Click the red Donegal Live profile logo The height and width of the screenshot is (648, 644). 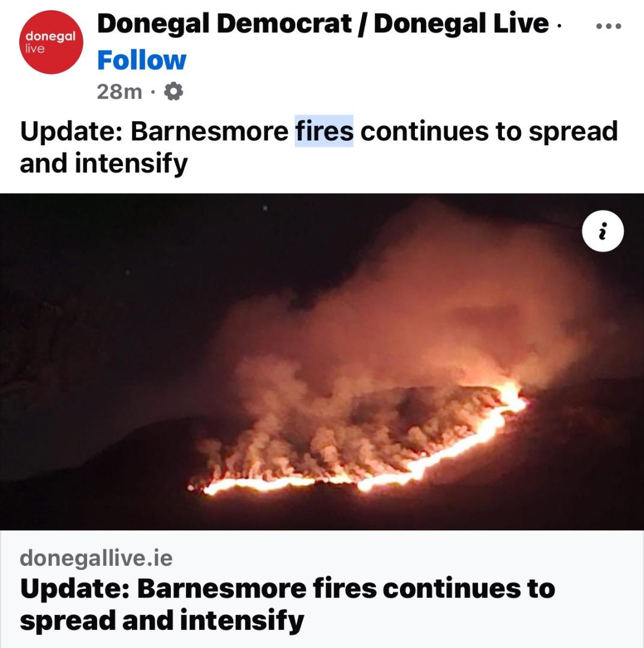[51, 42]
